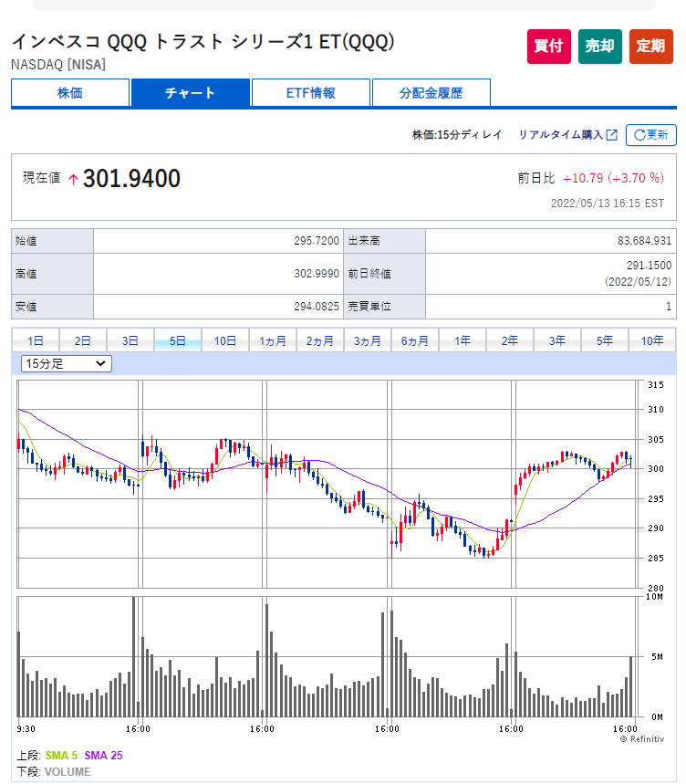Switch to the ETF情報 tab
The height and width of the screenshot is (784, 686).
point(311,93)
